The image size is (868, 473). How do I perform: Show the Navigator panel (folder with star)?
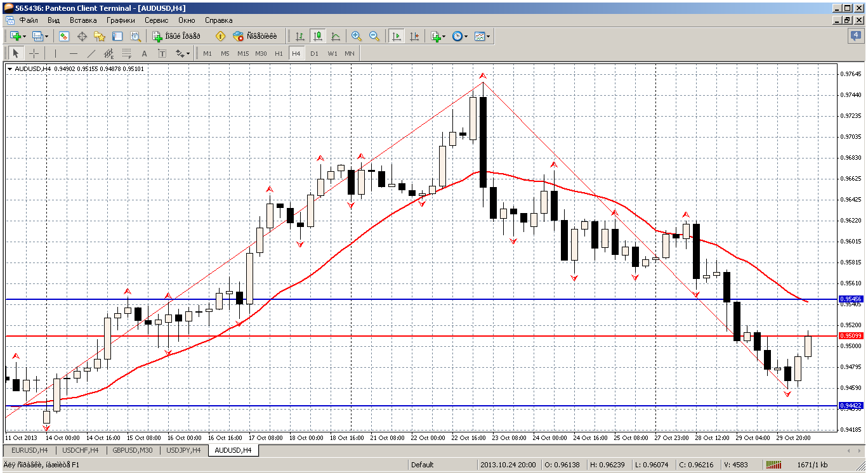(x=100, y=36)
